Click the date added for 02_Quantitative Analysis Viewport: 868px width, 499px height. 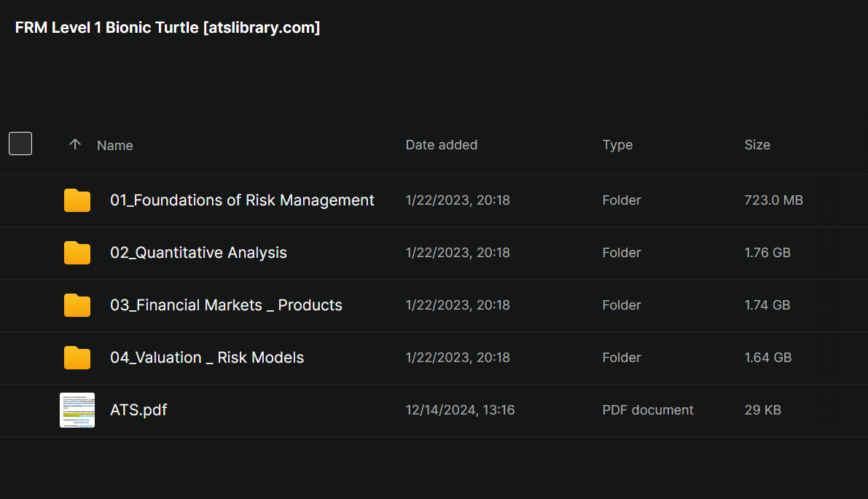[458, 253]
